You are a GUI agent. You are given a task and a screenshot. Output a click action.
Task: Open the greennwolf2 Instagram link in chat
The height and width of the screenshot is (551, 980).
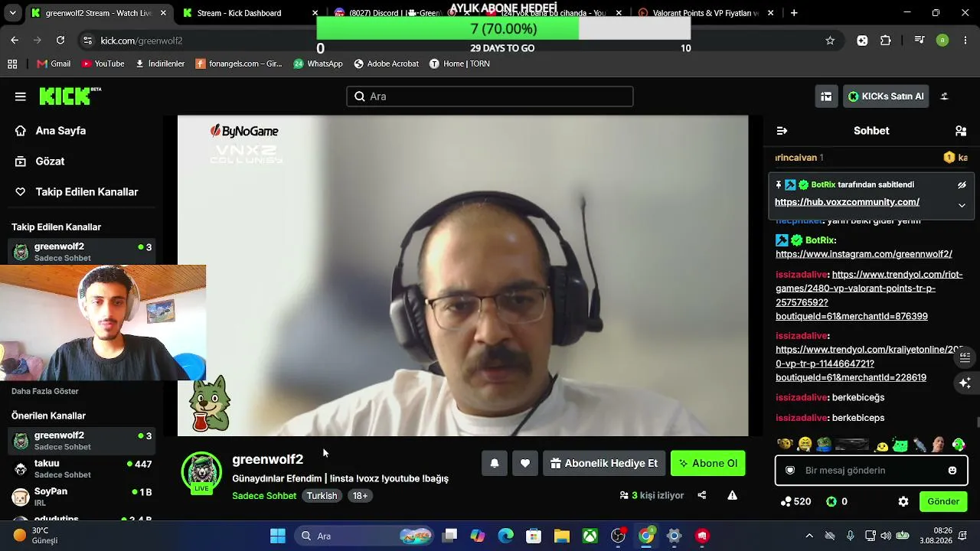pos(864,254)
